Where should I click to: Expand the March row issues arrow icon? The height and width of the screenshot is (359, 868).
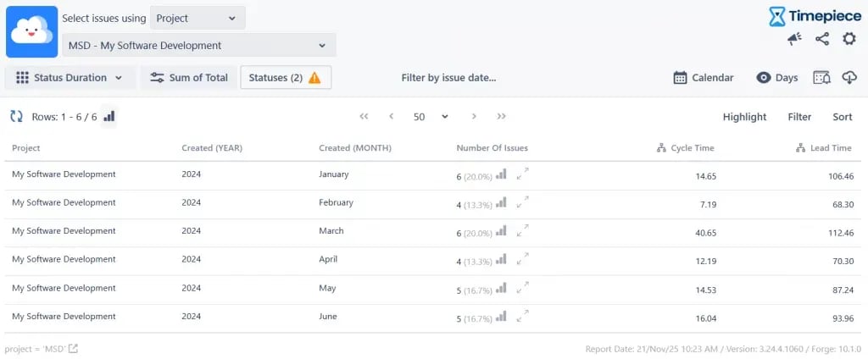click(x=523, y=230)
